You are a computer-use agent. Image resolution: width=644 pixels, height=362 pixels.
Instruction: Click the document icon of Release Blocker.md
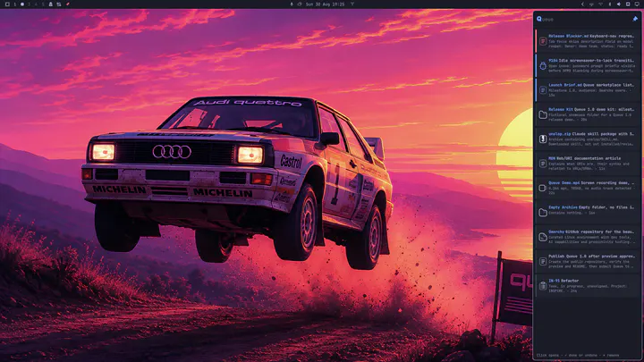coord(543,41)
